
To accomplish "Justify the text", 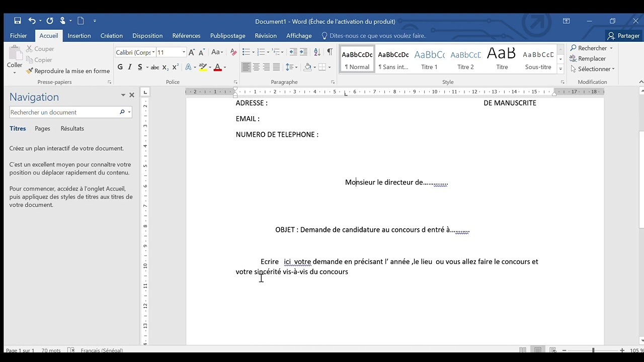I will tap(276, 67).
